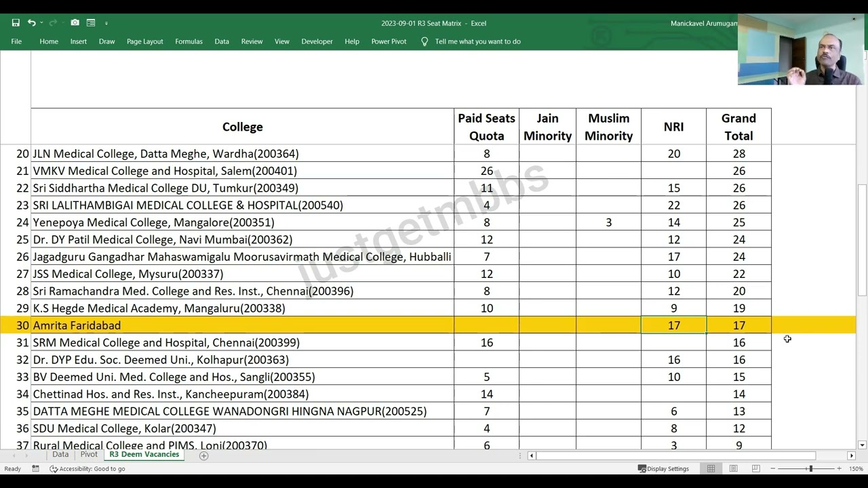
Task: Open the Draw ribbon tab
Action: [x=107, y=41]
